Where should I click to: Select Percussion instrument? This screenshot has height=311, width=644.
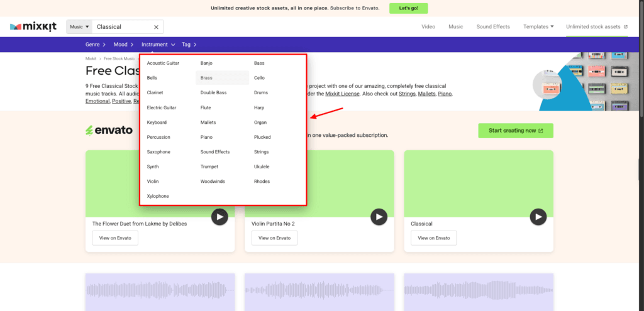tap(158, 137)
